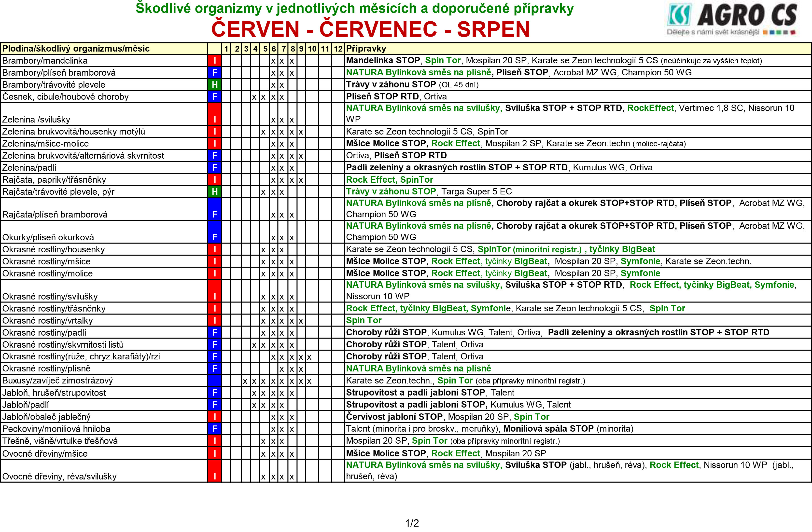This screenshot has width=812, height=532.
Task: Click Strupovitost a padlí jabloní STOP, Talent
Action: pos(430,393)
